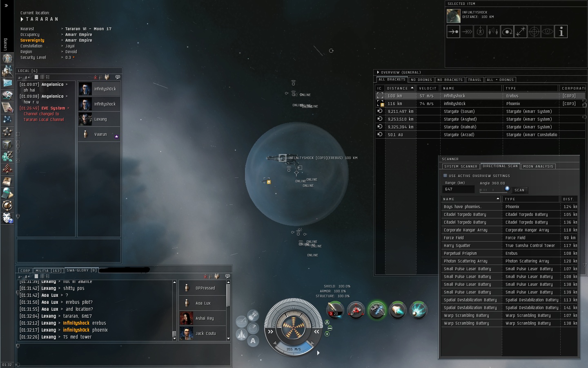Click the Velocity column header
The image size is (588, 368).
pos(428,88)
